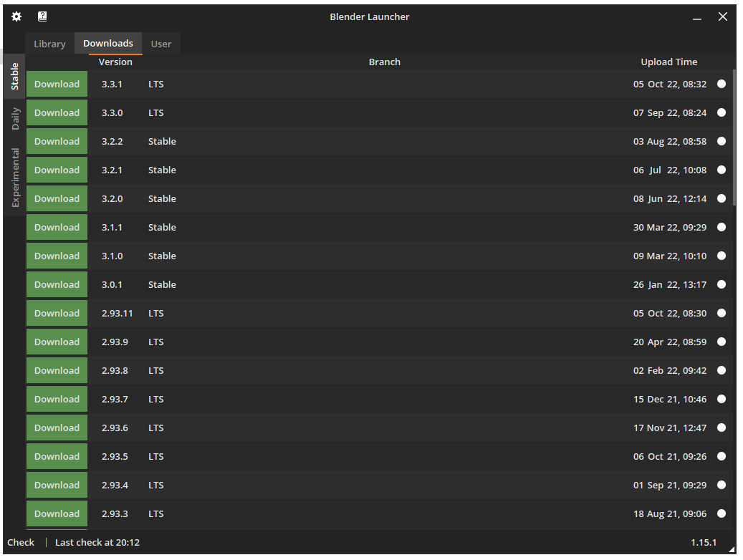Click upload time '09 Mar 22, 10:10'

click(x=669, y=256)
